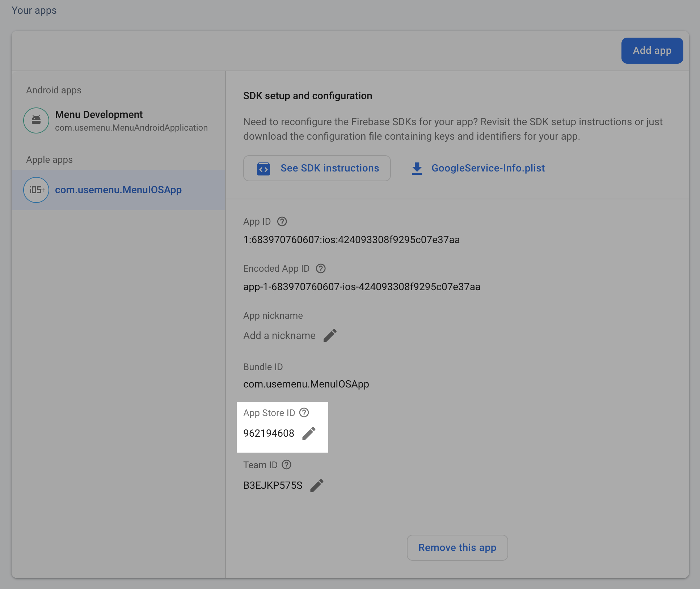Click the Android app icon for Menu Development
700x589 pixels.
click(x=36, y=120)
